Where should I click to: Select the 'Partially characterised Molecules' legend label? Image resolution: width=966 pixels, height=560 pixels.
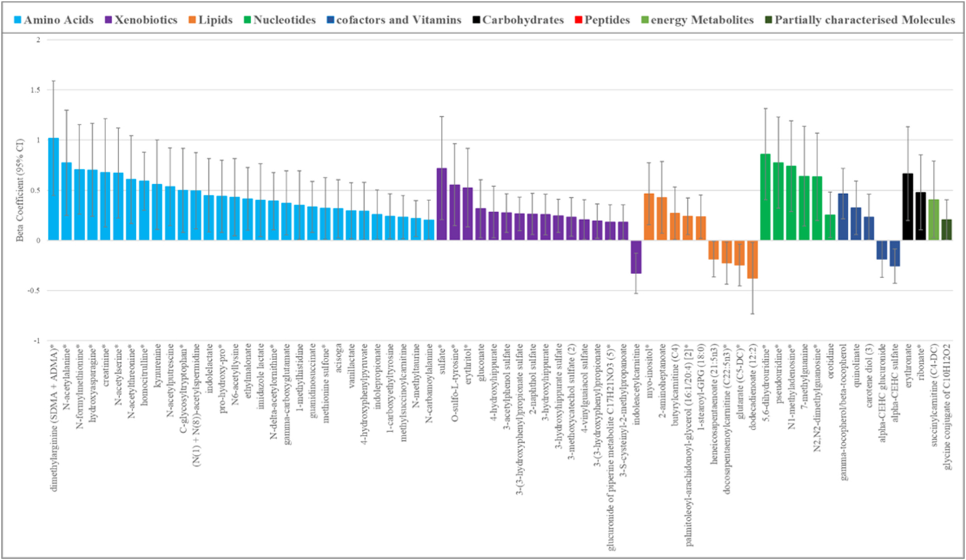864,20
